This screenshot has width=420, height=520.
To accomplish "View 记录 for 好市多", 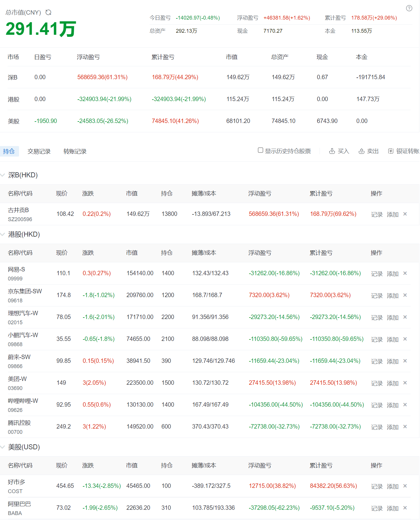I will 377,486.
